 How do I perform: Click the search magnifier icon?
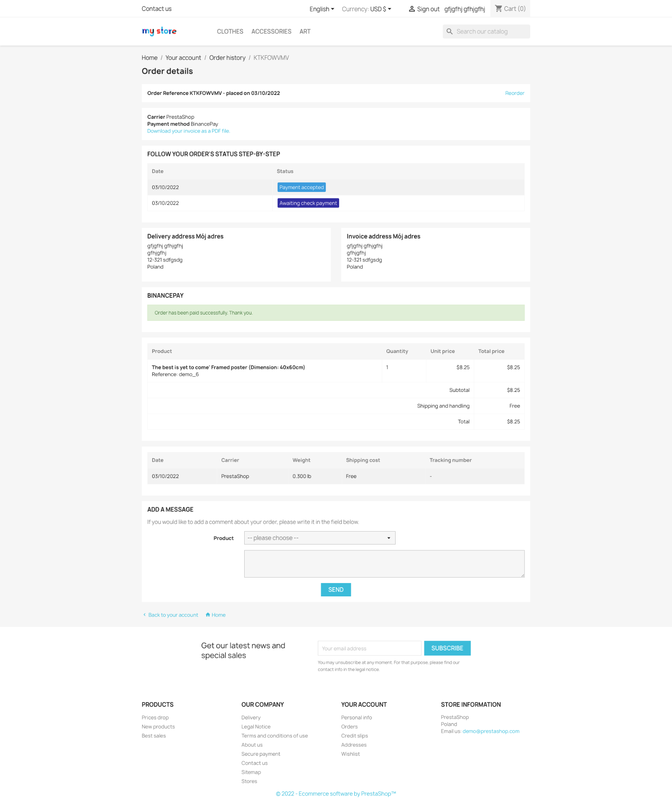pos(450,31)
